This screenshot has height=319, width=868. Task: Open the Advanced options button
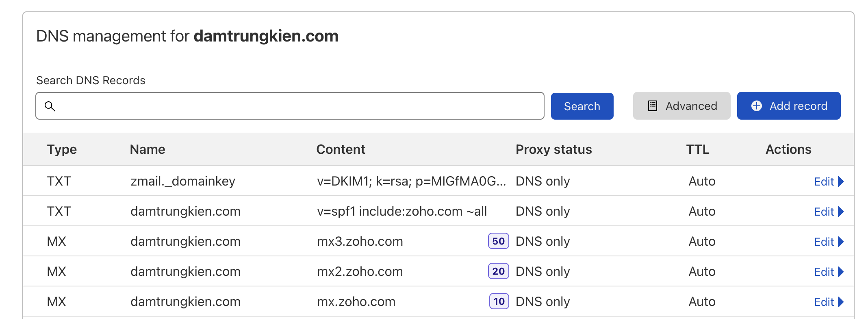click(681, 106)
